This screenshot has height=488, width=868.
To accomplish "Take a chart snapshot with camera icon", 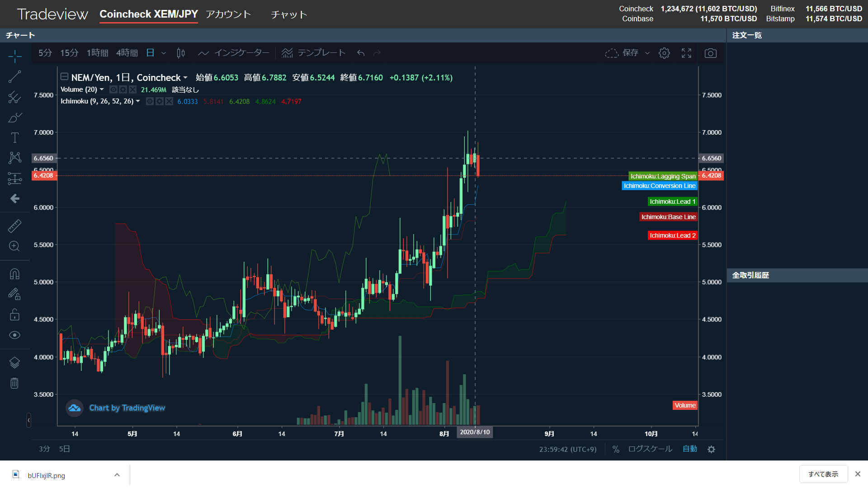I will point(711,53).
